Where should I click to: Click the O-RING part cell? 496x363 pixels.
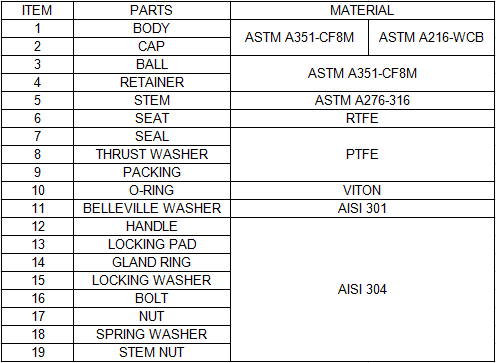152,190
